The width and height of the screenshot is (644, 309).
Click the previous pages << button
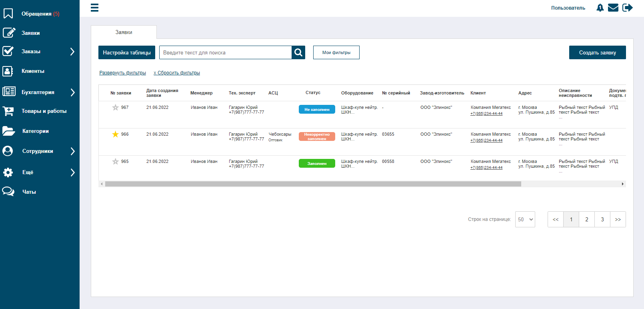tap(556, 219)
